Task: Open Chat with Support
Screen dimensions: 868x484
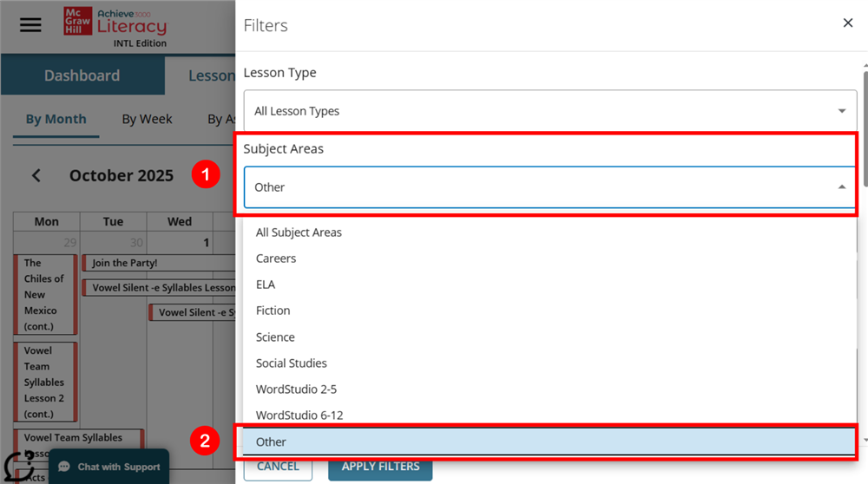Action: [108, 467]
